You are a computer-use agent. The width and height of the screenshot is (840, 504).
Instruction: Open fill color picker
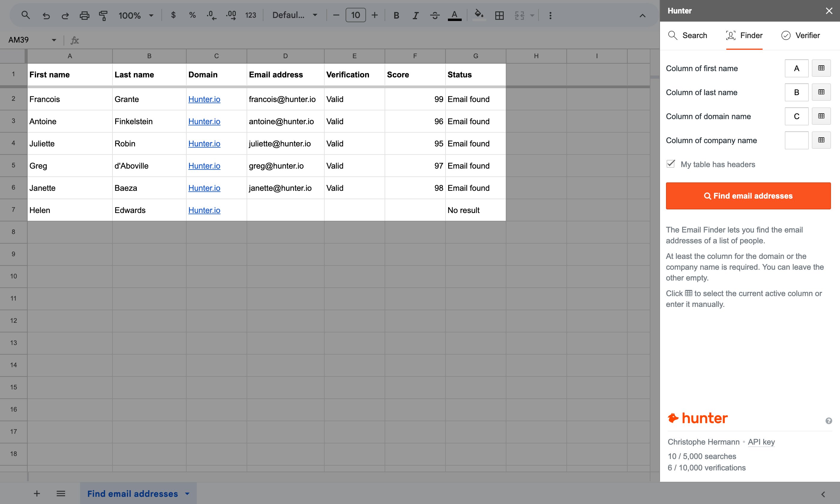(x=479, y=15)
